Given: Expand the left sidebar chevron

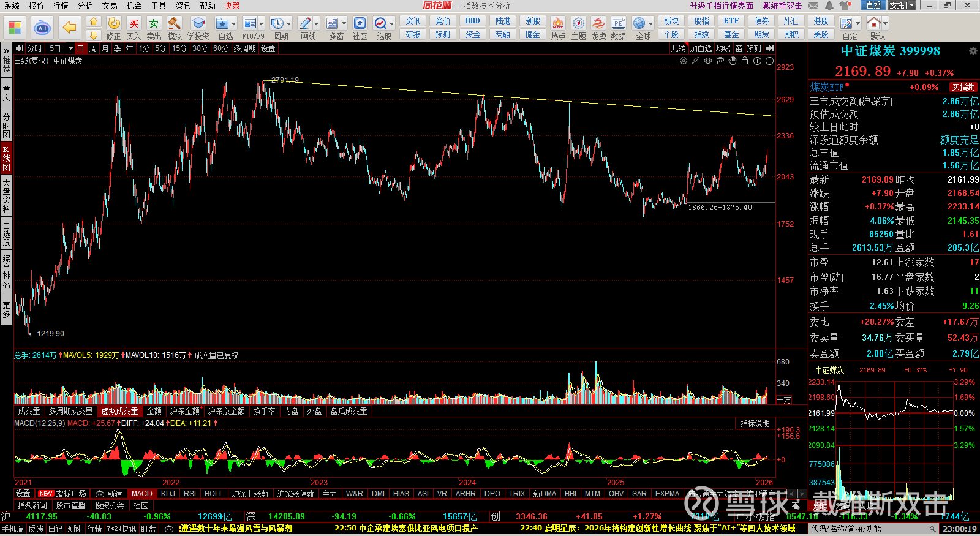Looking at the screenshot, I should point(6,51).
